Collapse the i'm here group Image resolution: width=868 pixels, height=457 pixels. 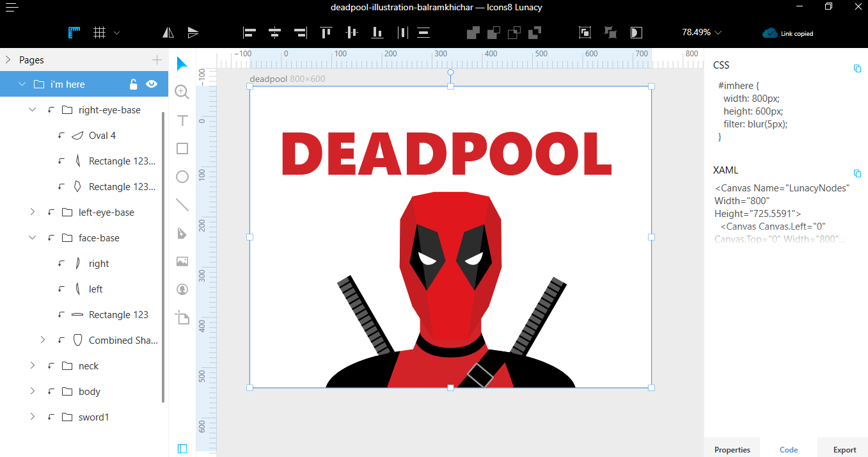click(x=22, y=84)
